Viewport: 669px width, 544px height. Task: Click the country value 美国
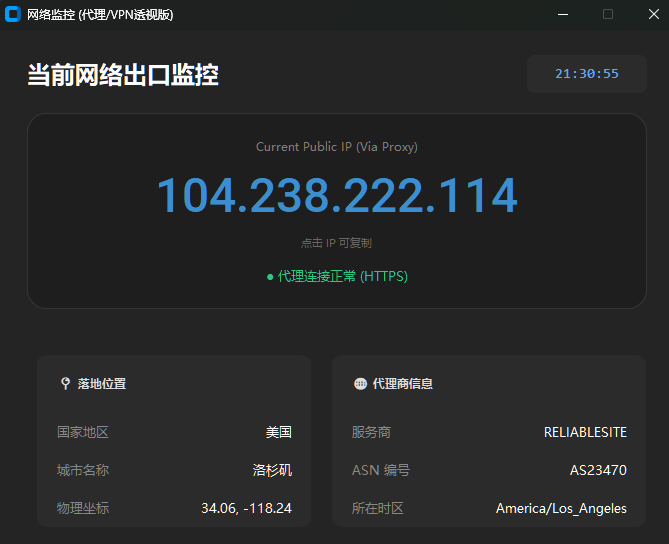279,432
